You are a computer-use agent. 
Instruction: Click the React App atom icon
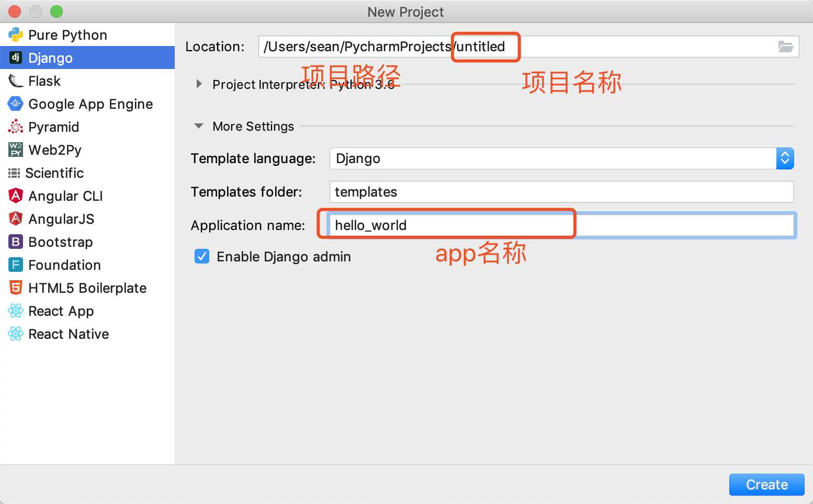click(x=16, y=311)
